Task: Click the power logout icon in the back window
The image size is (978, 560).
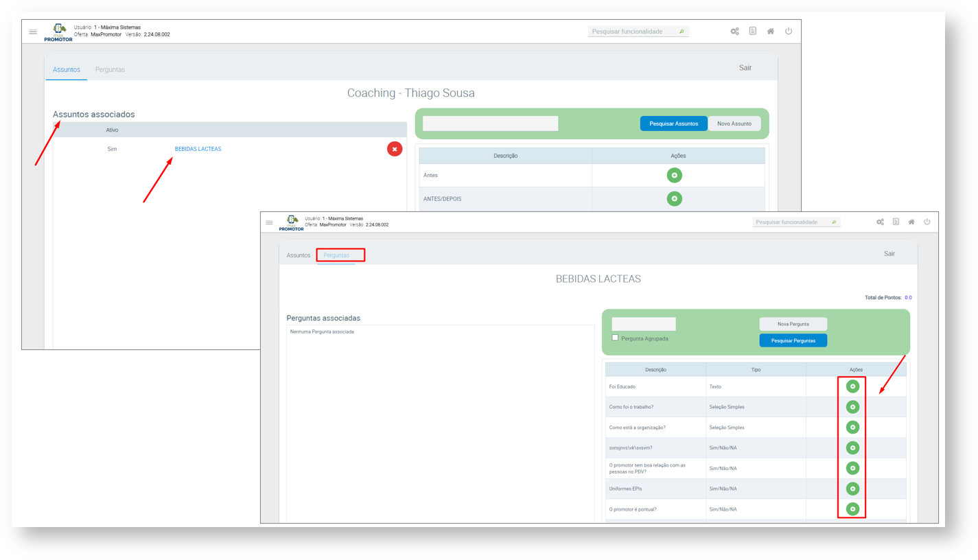Action: 789,32
